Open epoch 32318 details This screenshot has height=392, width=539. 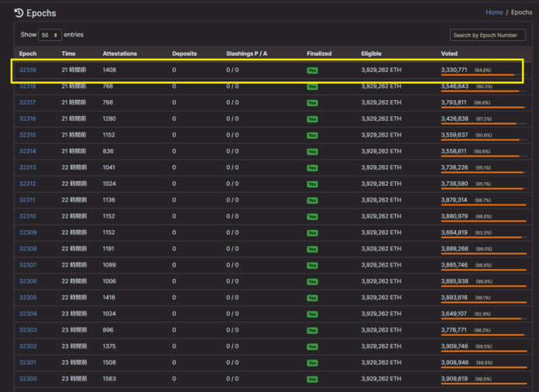28,86
